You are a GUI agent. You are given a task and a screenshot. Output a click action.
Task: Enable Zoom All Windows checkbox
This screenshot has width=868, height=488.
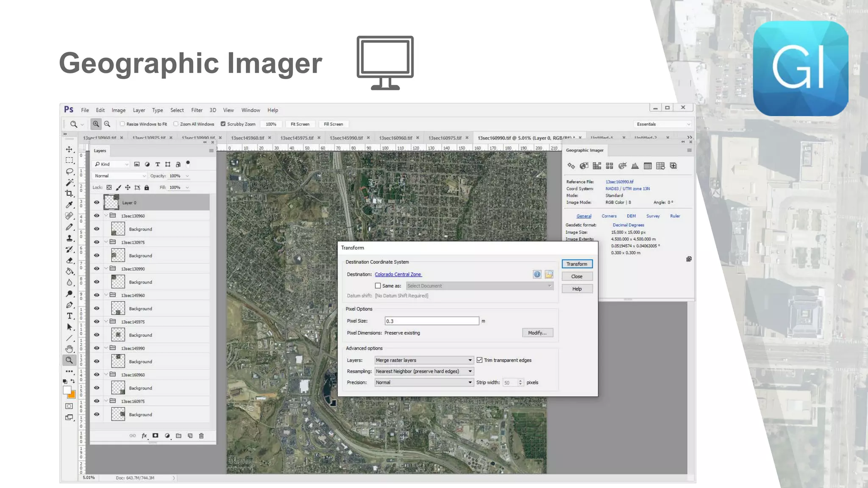point(176,124)
